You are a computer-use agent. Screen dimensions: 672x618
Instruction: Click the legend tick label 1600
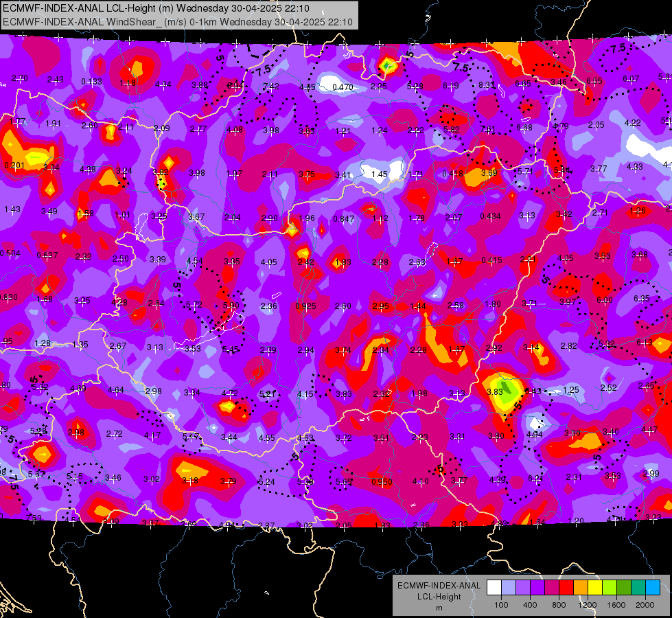616,605
